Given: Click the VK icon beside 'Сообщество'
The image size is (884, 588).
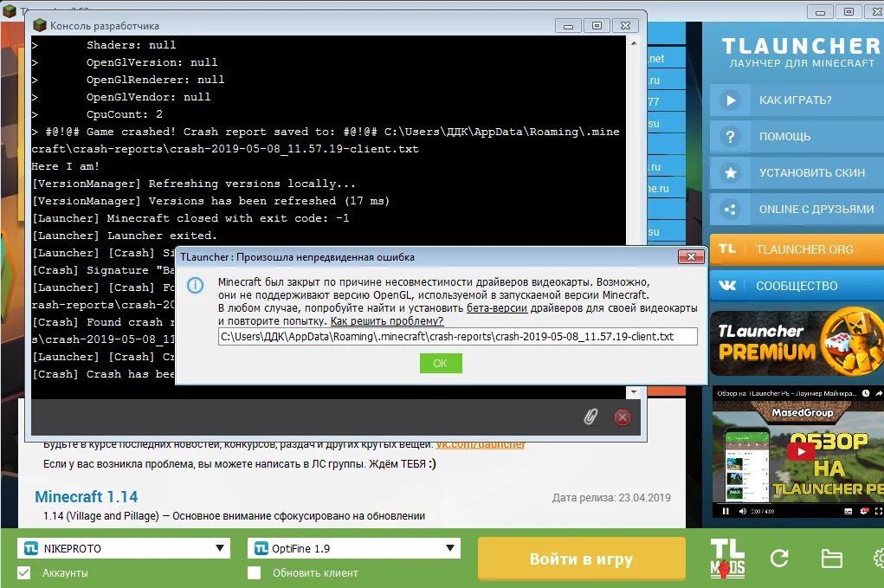Looking at the screenshot, I should [727, 285].
